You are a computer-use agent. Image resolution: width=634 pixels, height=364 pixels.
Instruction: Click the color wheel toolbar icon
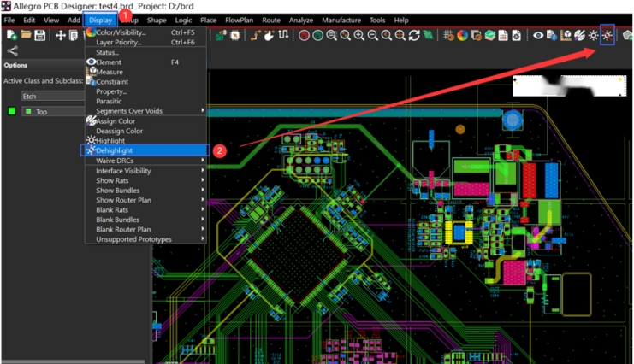(461, 35)
